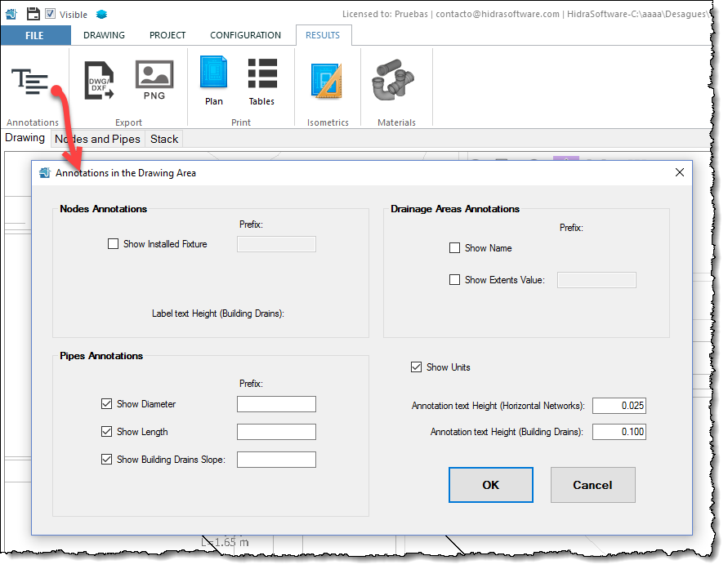
Task: Click the save icon at top left
Action: click(x=31, y=13)
